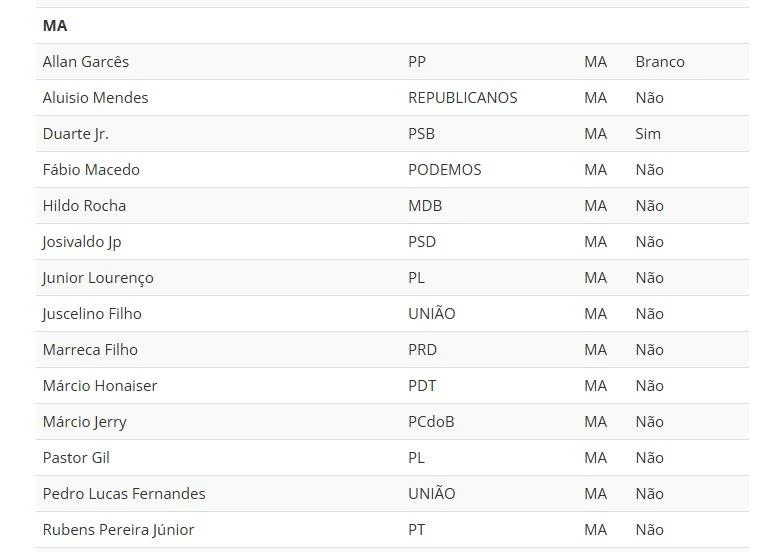Image resolution: width=761 pixels, height=552 pixels.
Task: Click UNIÃO party in Juscelino Filho row
Action: pos(432,314)
